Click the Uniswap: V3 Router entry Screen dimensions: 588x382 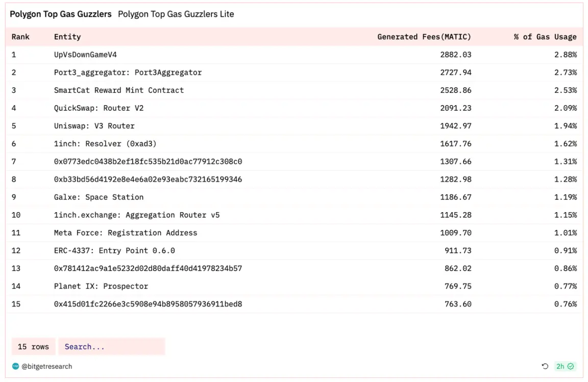[x=94, y=126]
